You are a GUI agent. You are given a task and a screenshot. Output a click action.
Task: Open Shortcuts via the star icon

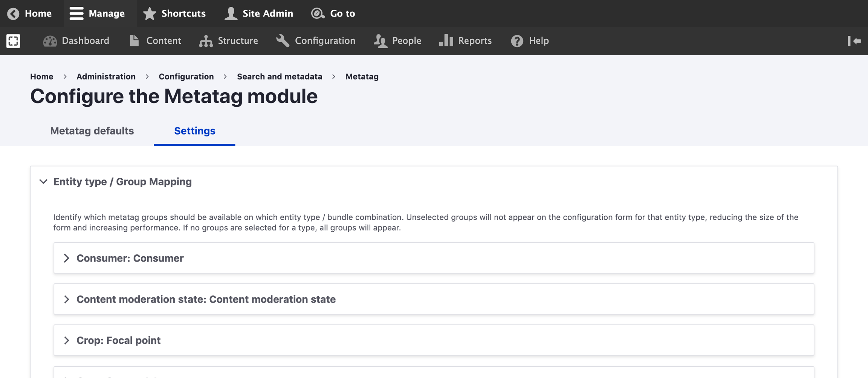tap(150, 14)
